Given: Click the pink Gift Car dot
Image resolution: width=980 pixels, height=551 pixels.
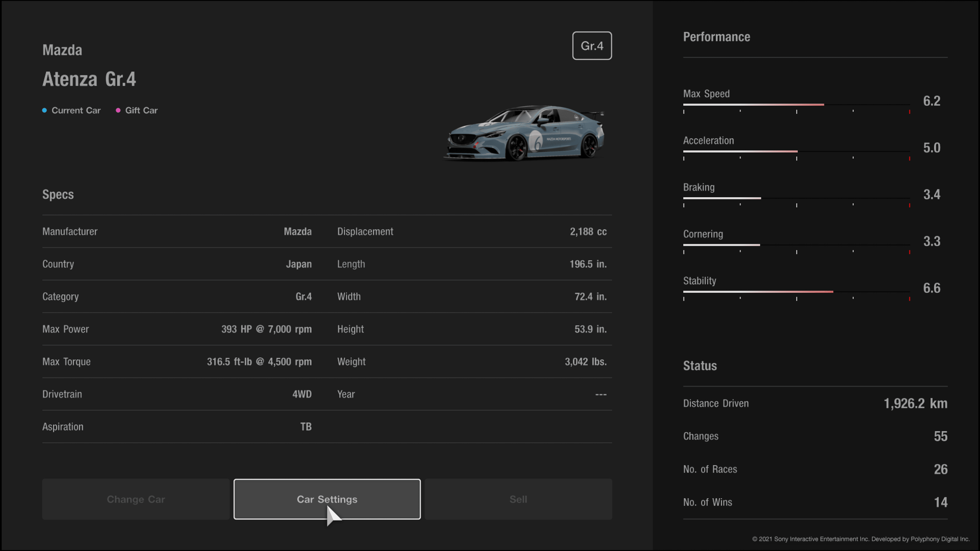Looking at the screenshot, I should [118, 110].
